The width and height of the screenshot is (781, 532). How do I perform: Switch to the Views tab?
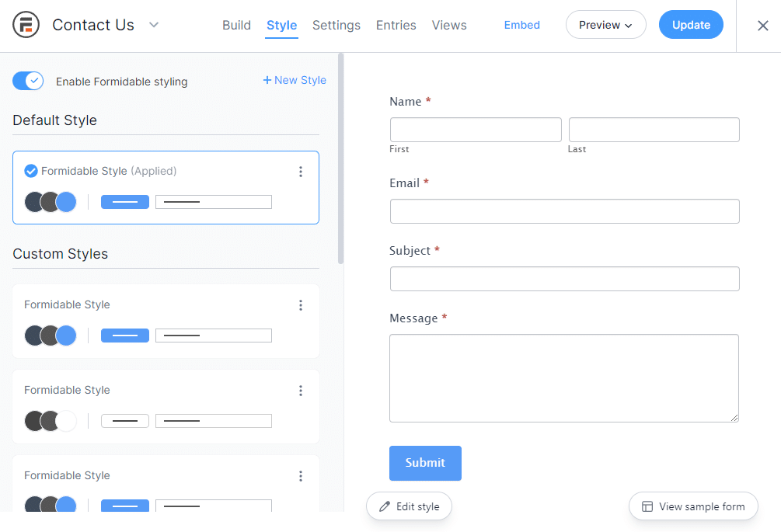pyautogui.click(x=448, y=25)
